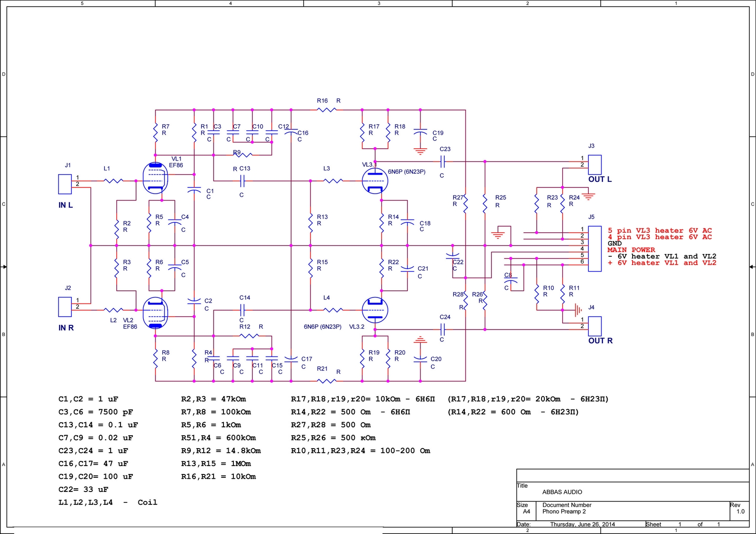Click the OUT R label
756x534 pixels.
pos(601,341)
